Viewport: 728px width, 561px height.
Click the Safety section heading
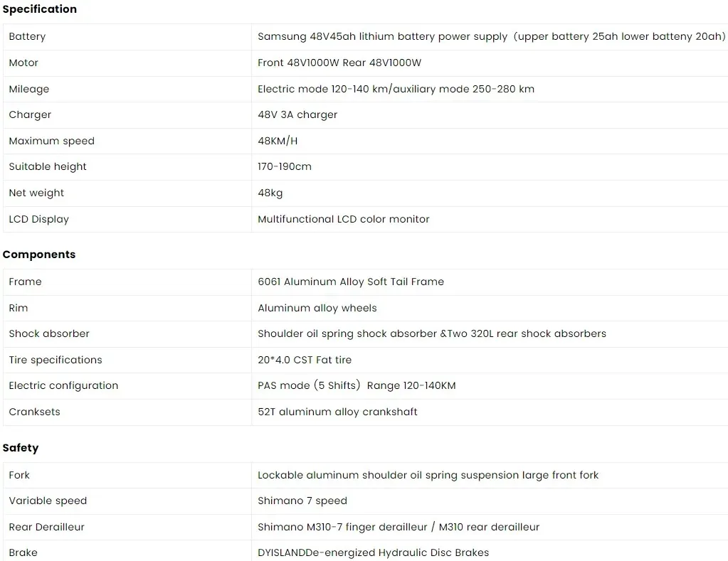(x=21, y=448)
